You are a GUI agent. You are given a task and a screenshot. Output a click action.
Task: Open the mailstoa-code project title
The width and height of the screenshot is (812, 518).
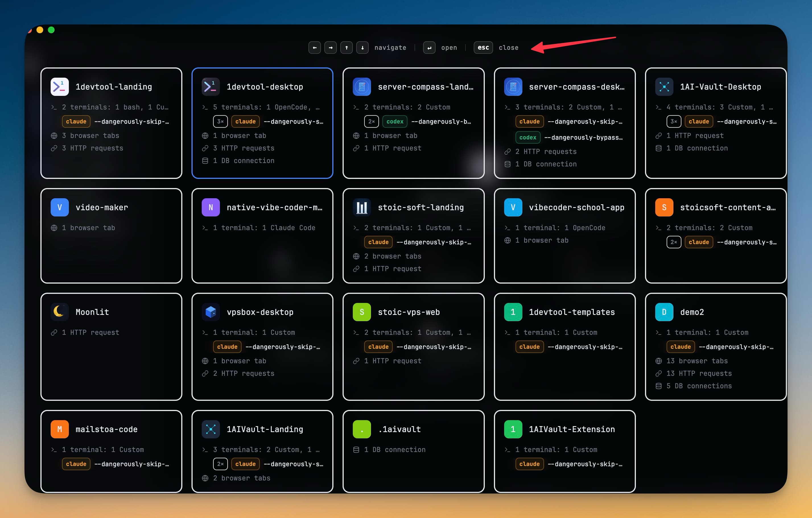[107, 429]
